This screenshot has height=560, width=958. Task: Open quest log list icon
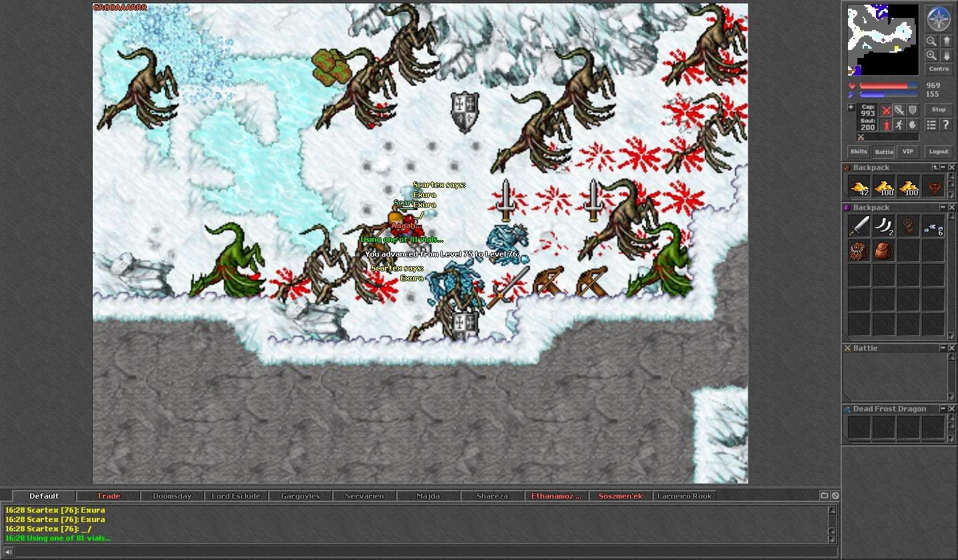coord(931,125)
